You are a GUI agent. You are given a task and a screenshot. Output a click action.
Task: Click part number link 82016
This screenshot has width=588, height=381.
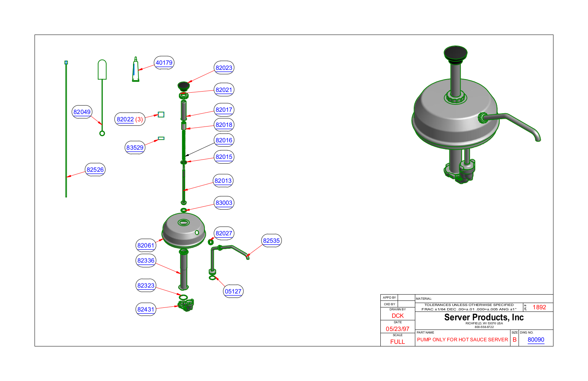click(x=224, y=140)
